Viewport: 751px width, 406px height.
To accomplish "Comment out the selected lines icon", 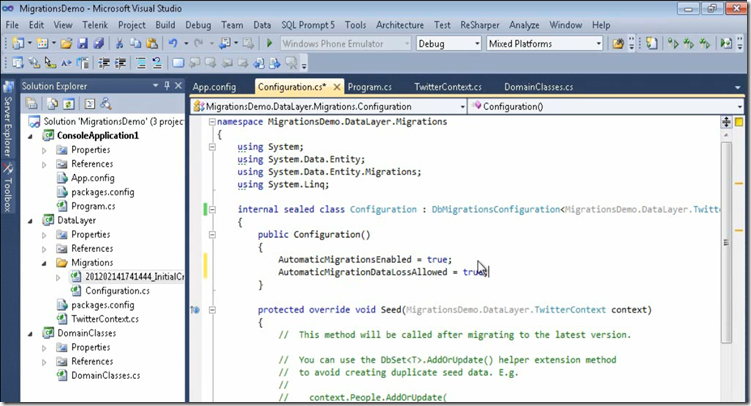I will click(x=141, y=63).
